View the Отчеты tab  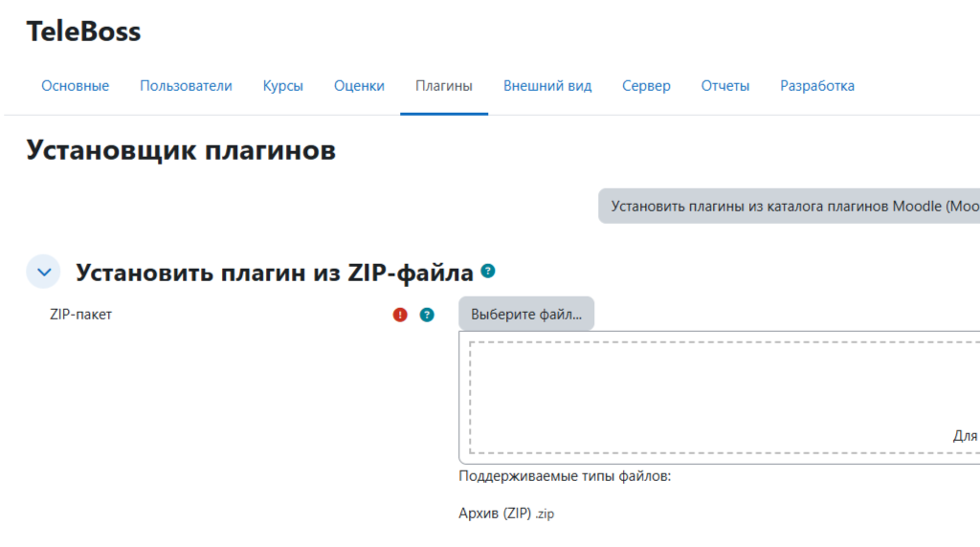(x=724, y=86)
